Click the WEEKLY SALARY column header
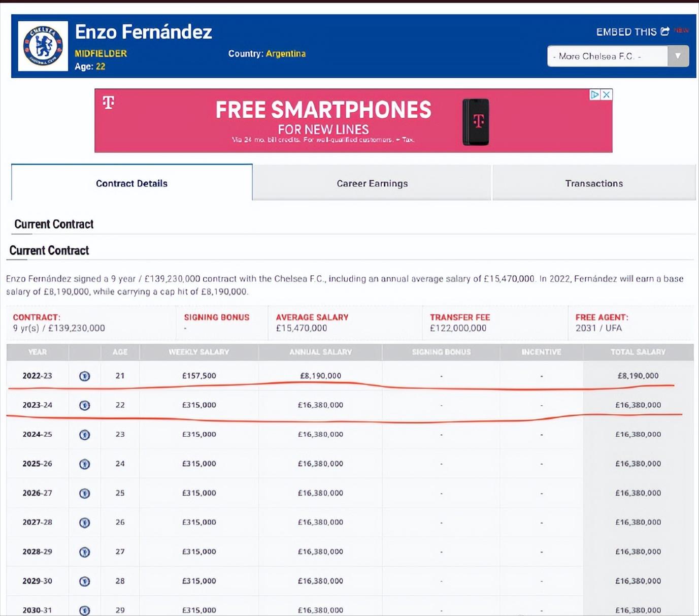The width and height of the screenshot is (699, 616). coord(198,352)
